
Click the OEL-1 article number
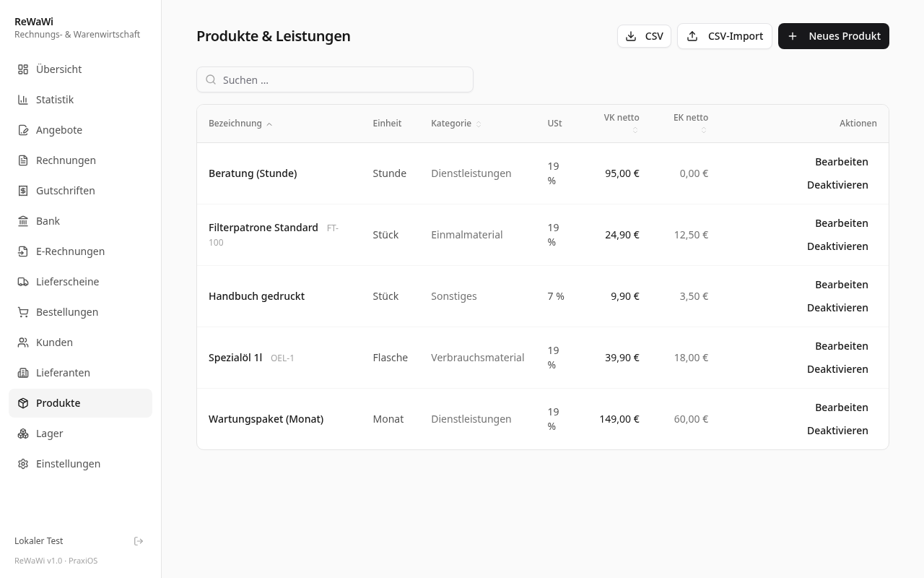[x=282, y=358]
